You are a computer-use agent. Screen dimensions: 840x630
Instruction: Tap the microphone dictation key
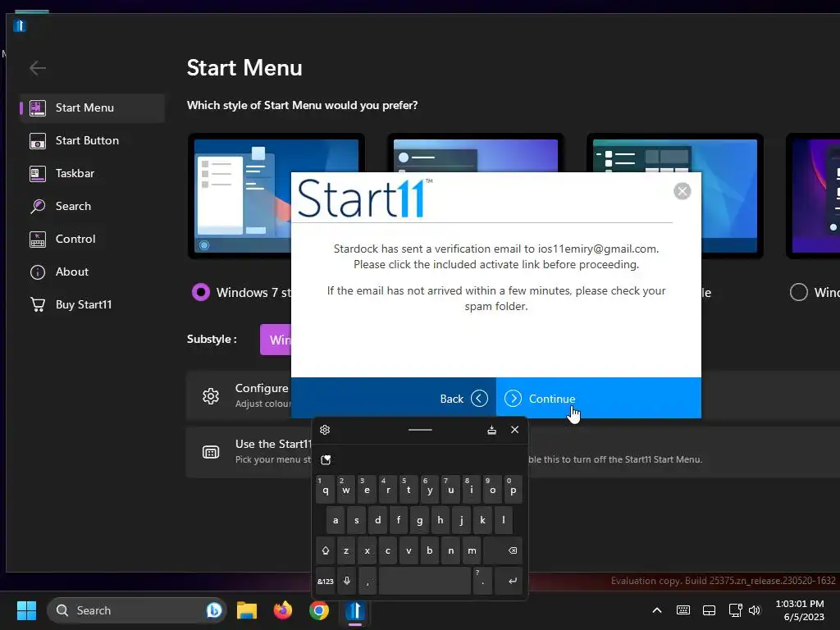coord(347,582)
